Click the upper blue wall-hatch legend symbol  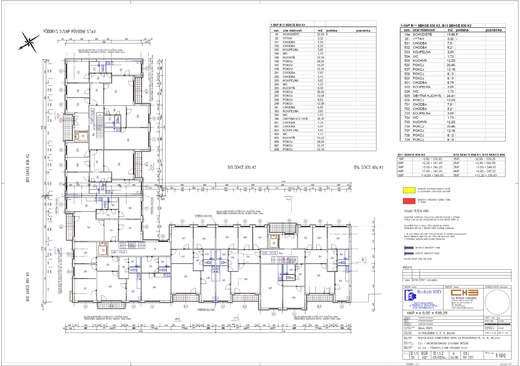tap(409, 248)
